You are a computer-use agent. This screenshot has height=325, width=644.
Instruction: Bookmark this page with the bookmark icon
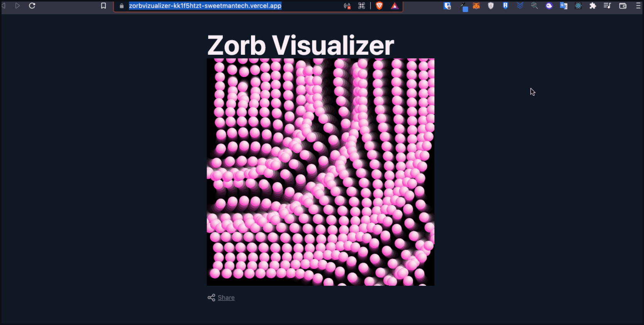pos(103,6)
